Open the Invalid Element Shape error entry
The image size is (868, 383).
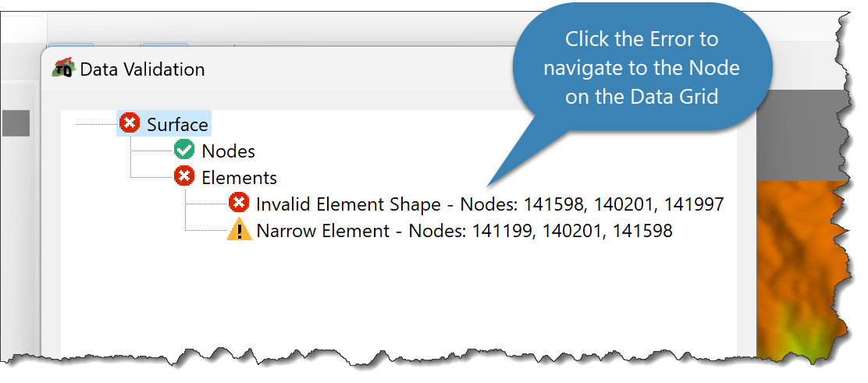tap(489, 204)
